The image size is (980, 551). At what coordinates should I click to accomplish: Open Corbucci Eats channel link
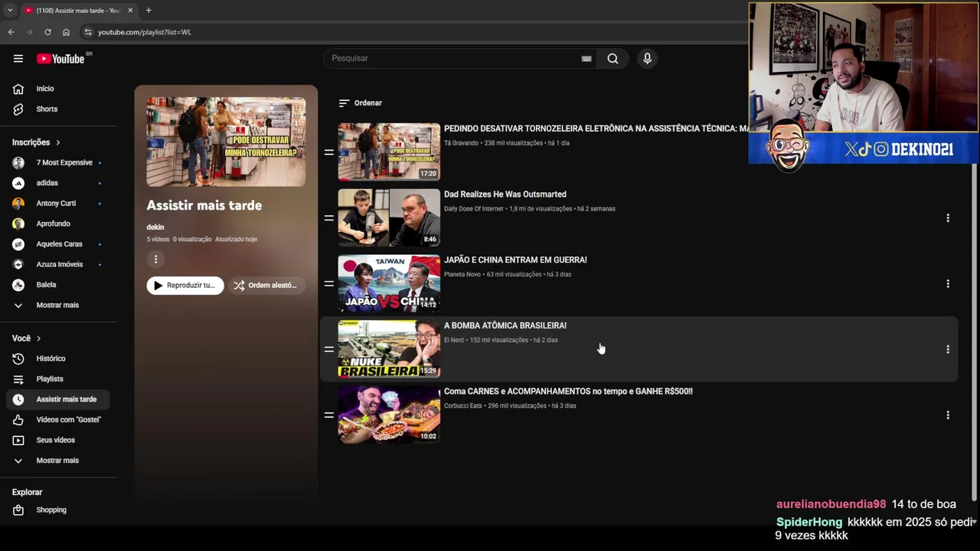pyautogui.click(x=463, y=406)
